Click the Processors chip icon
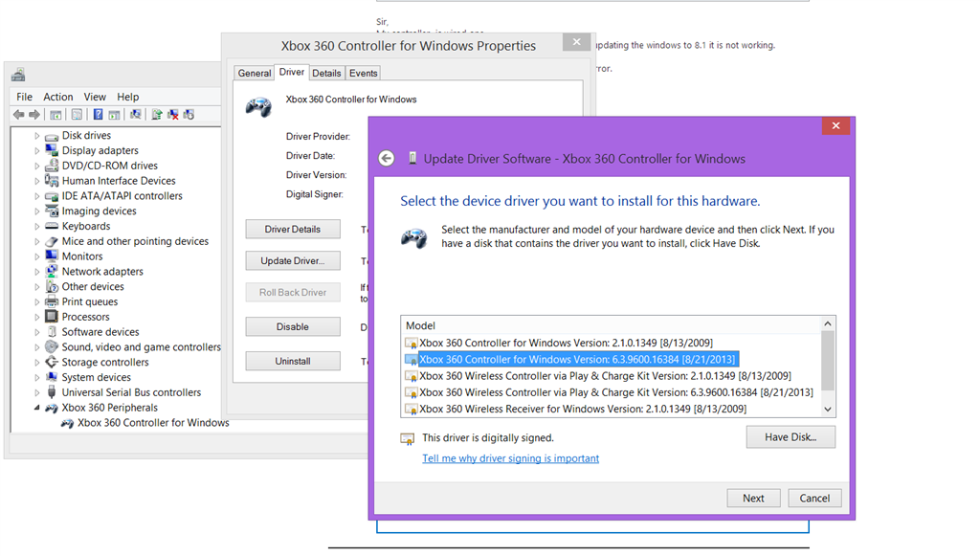 [x=52, y=317]
